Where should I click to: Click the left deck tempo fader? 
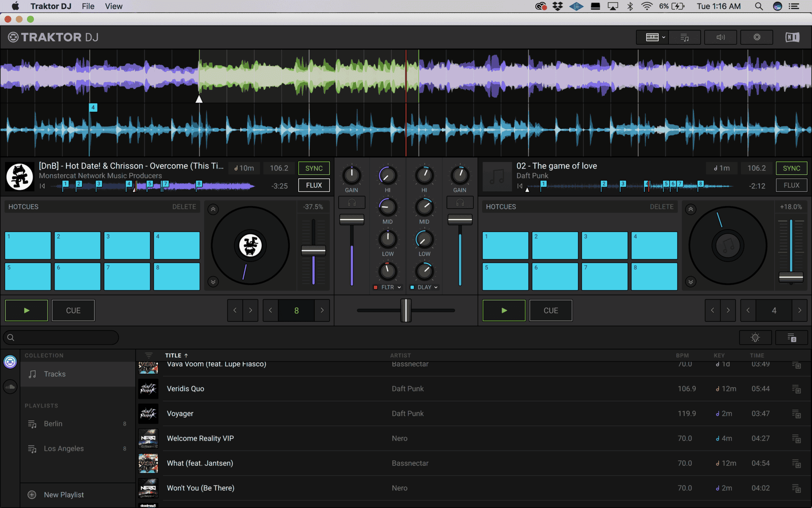(313, 251)
